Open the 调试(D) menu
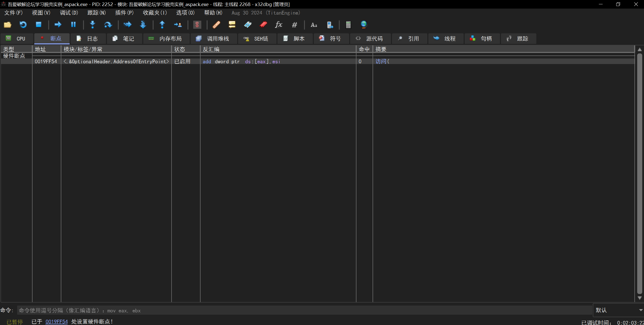This screenshot has height=325, width=644. (69, 13)
